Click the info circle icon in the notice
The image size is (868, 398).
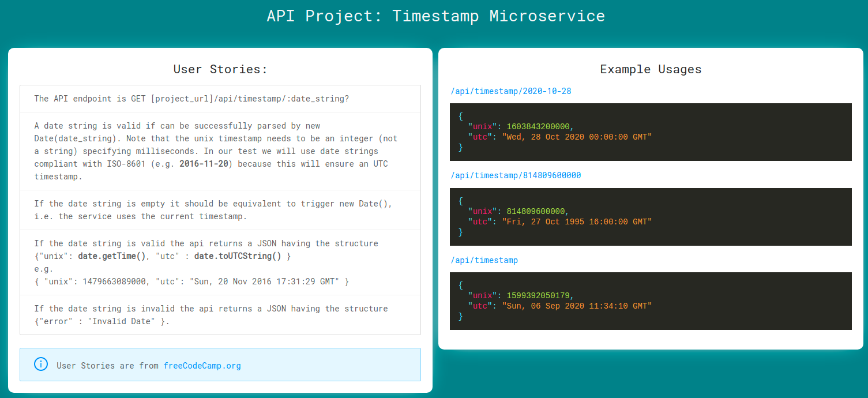[41, 364]
